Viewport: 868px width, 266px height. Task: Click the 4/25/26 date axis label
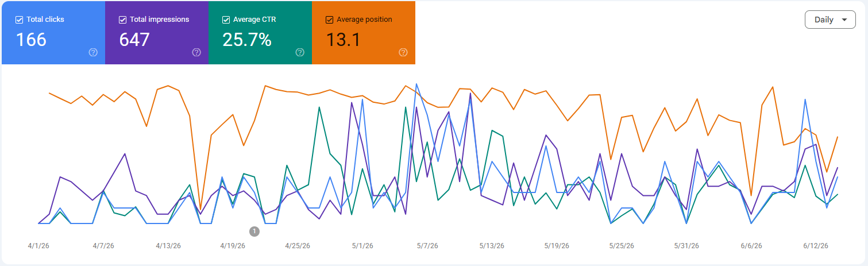point(298,246)
